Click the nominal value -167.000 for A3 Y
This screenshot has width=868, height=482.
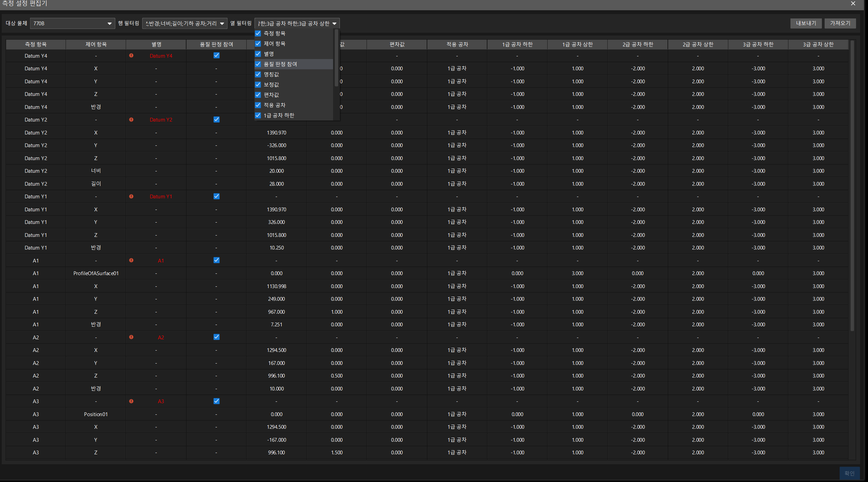pos(277,440)
